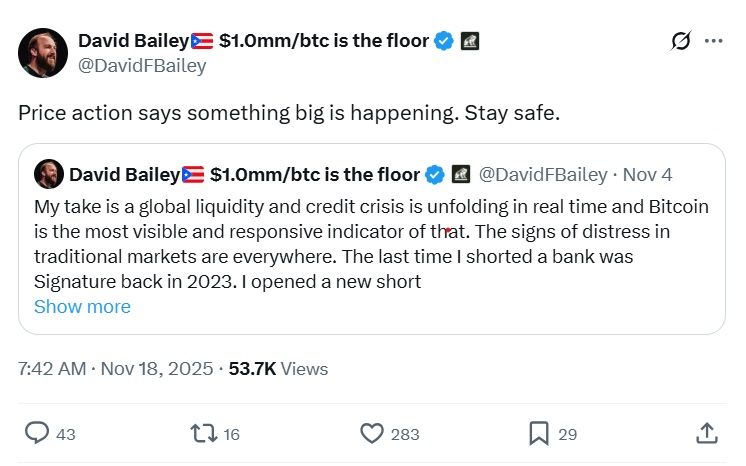This screenshot has width=746, height=466.
Task: Open the @DavidFBailey handle link
Action: click(142, 66)
